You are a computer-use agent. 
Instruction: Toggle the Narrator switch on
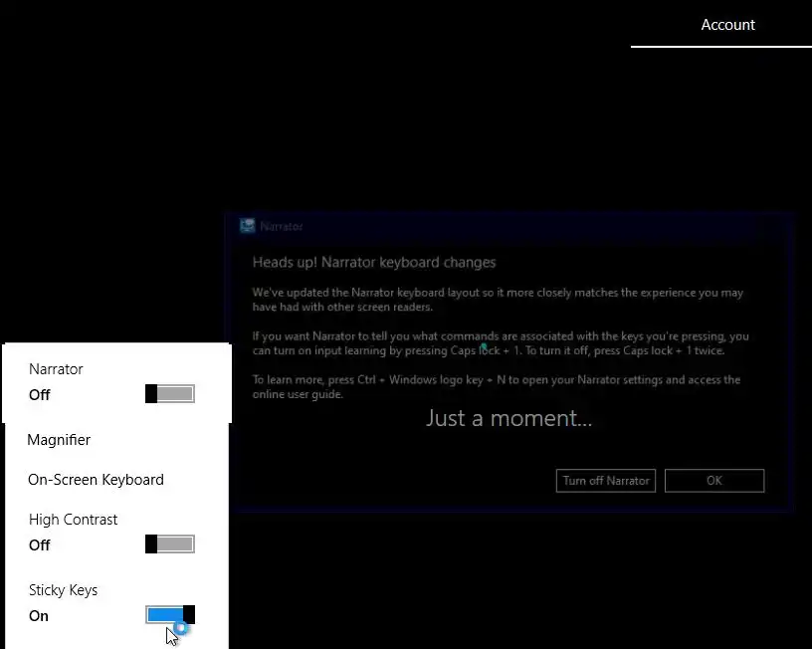[x=170, y=393]
